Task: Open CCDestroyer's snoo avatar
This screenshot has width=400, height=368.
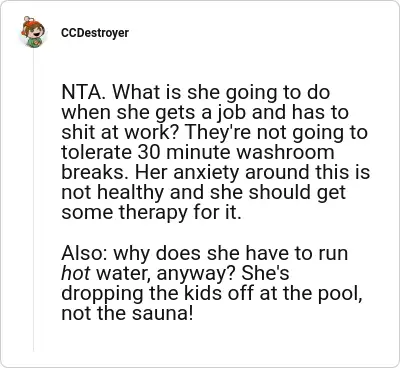Action: [33, 32]
